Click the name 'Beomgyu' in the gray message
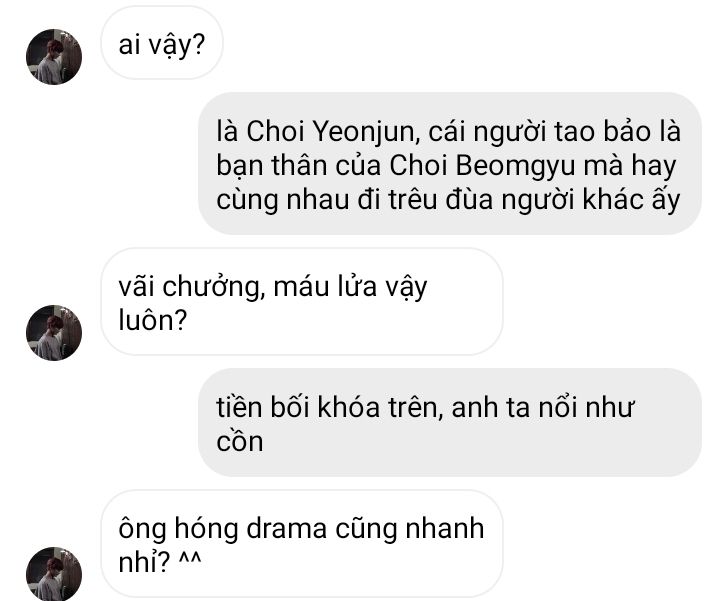 (515, 165)
